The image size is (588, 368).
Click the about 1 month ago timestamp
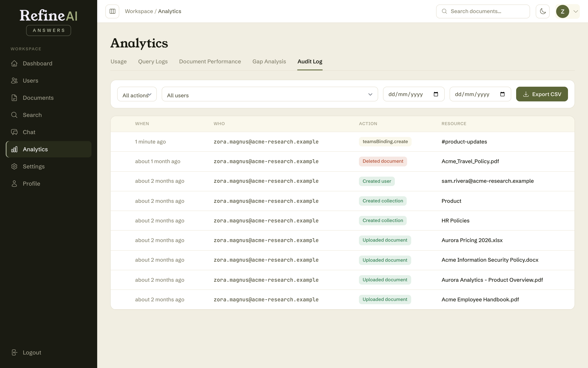click(x=158, y=161)
